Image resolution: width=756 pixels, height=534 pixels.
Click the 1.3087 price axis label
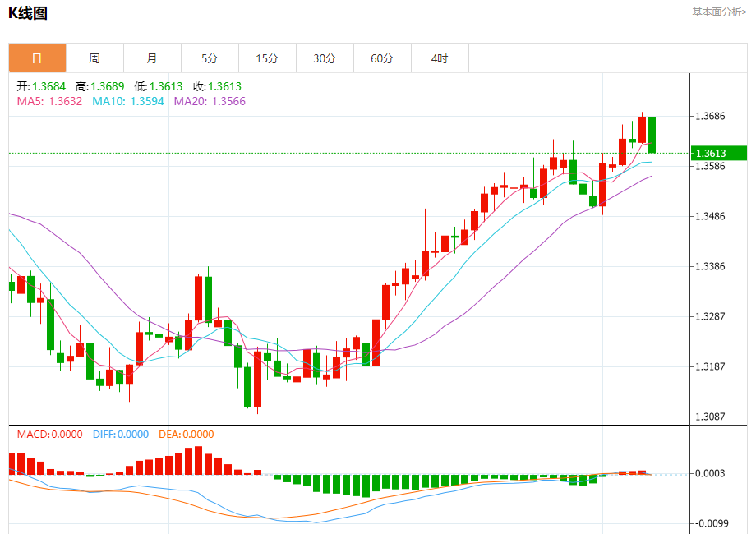pos(710,417)
